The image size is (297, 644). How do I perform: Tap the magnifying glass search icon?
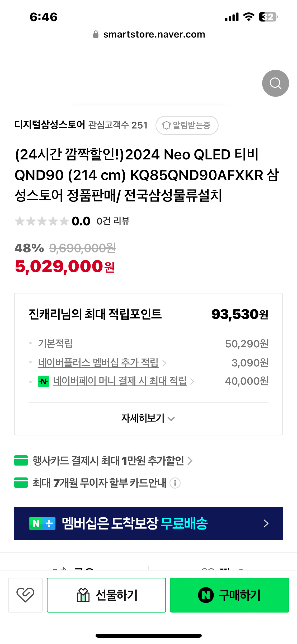(x=275, y=83)
